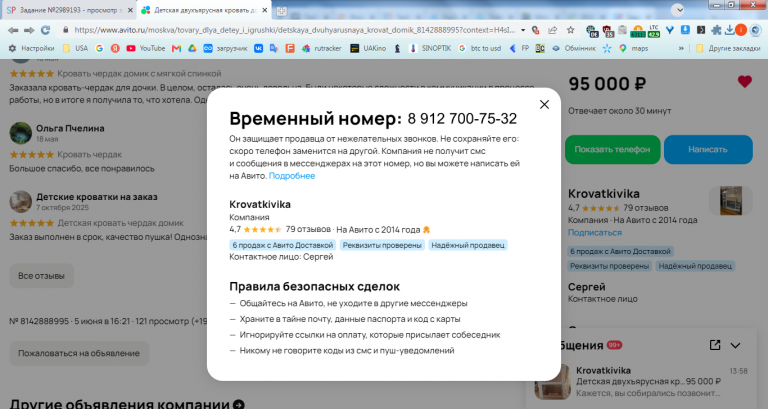768x409 pixels.
Task: Go back with the browser back arrow
Action: click(13, 30)
